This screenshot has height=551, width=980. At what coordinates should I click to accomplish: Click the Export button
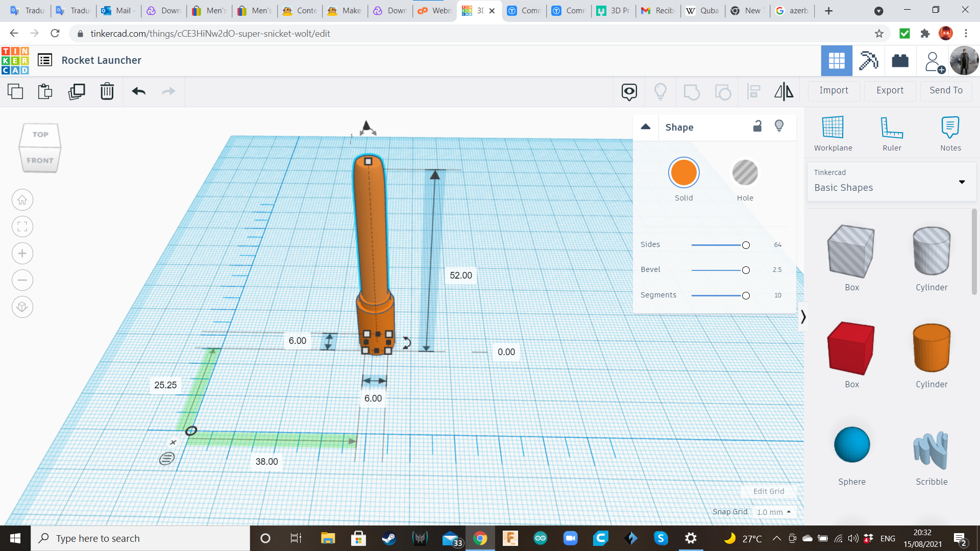tap(890, 90)
